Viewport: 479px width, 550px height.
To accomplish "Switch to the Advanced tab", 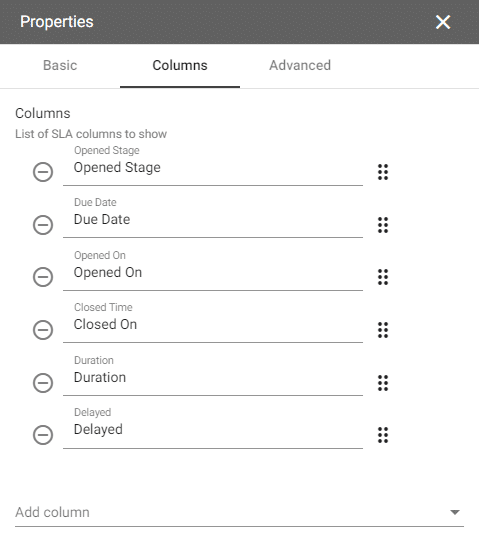I will pyautogui.click(x=300, y=66).
